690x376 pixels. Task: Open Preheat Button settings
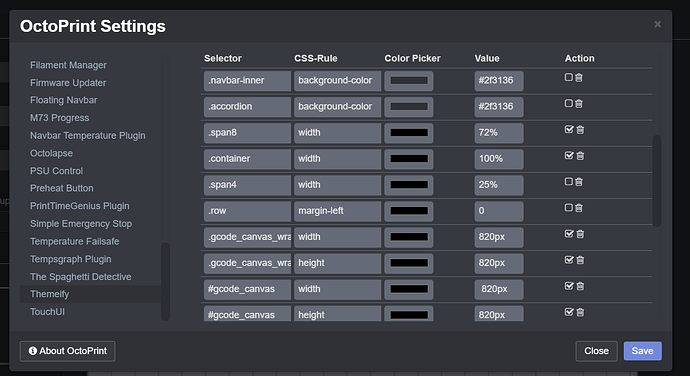pyautogui.click(x=62, y=188)
